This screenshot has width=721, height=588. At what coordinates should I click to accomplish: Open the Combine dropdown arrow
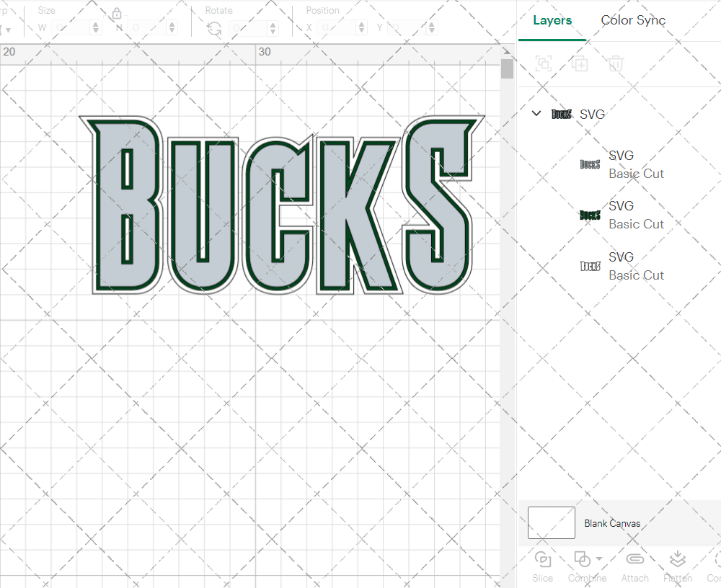coord(599,559)
